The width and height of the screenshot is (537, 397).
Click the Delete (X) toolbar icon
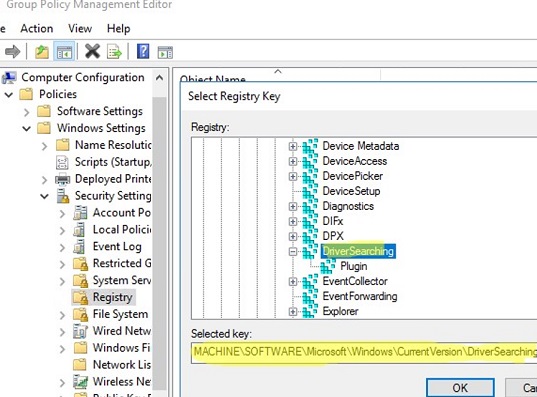point(92,52)
